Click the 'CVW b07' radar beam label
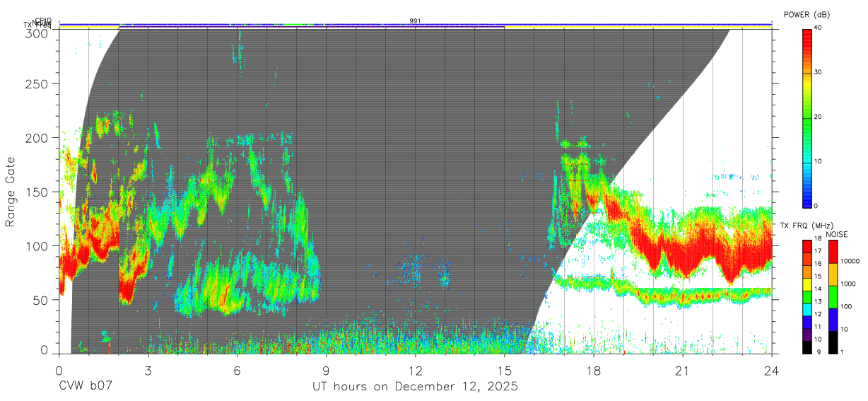 86,386
